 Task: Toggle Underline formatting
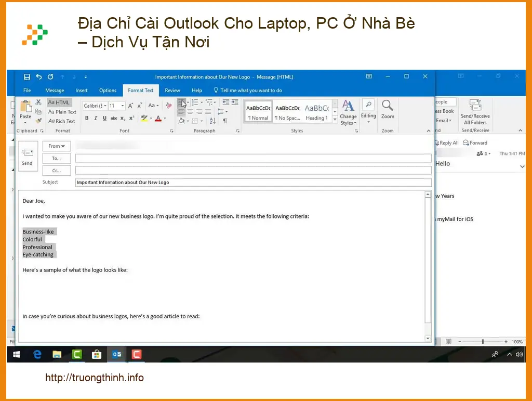(x=104, y=118)
